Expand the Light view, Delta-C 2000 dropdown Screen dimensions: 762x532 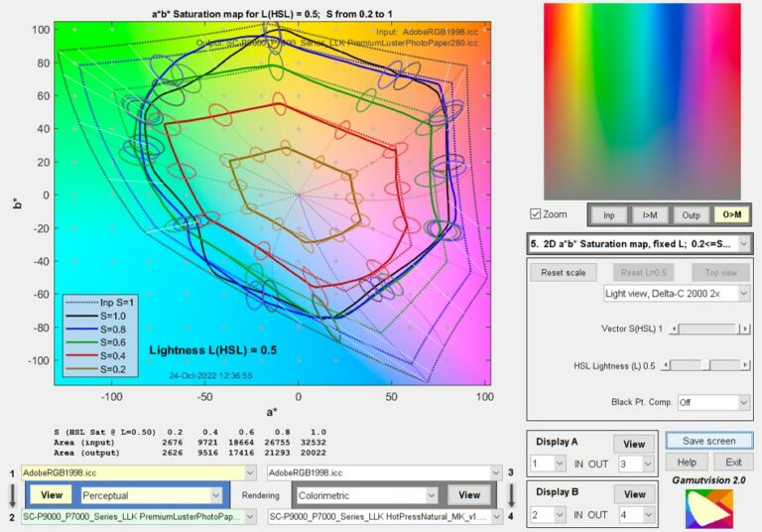(x=677, y=294)
